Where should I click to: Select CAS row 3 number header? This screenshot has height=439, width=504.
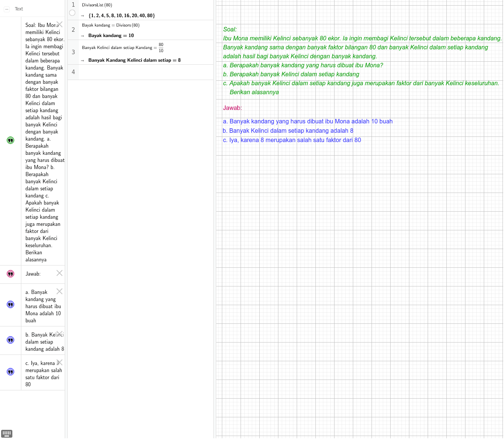pyautogui.click(x=73, y=52)
